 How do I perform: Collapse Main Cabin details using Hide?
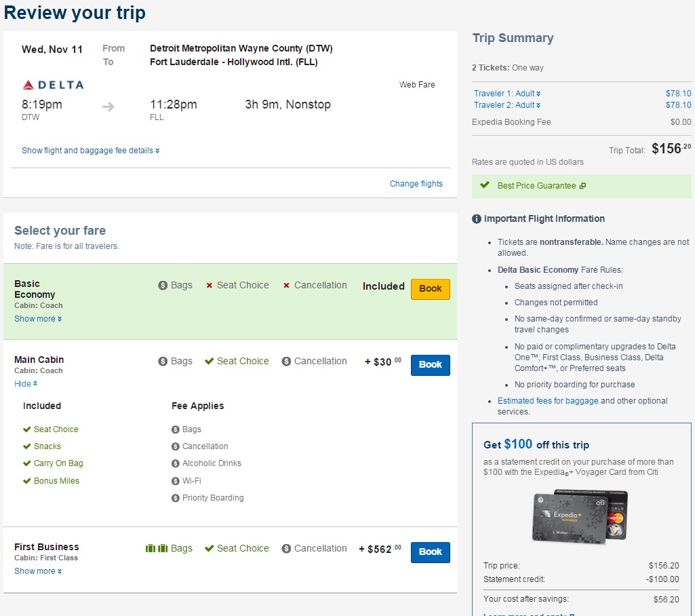[26, 383]
